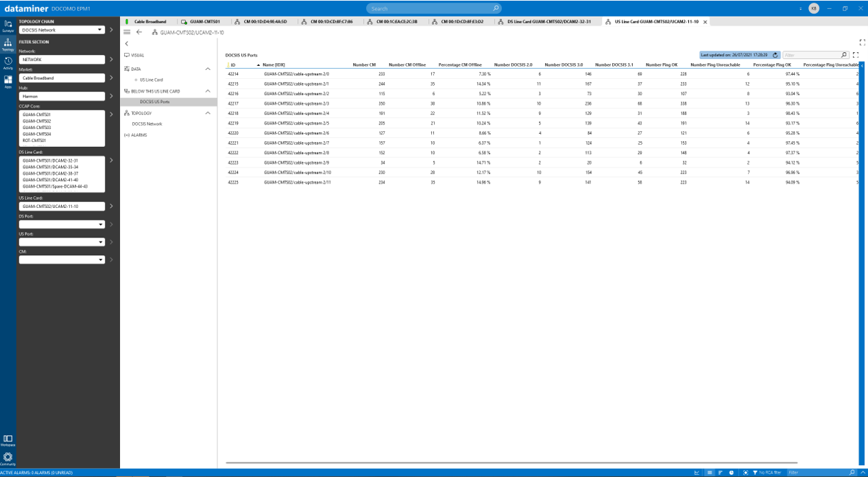Select alarm bar-sorted view icon
This screenshot has width=868, height=477.
[721, 473]
